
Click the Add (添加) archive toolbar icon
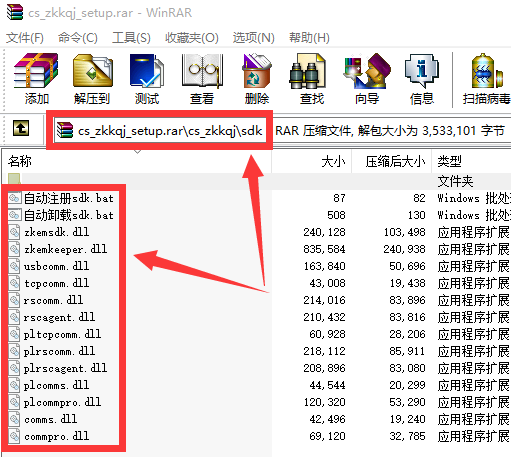click(x=36, y=79)
